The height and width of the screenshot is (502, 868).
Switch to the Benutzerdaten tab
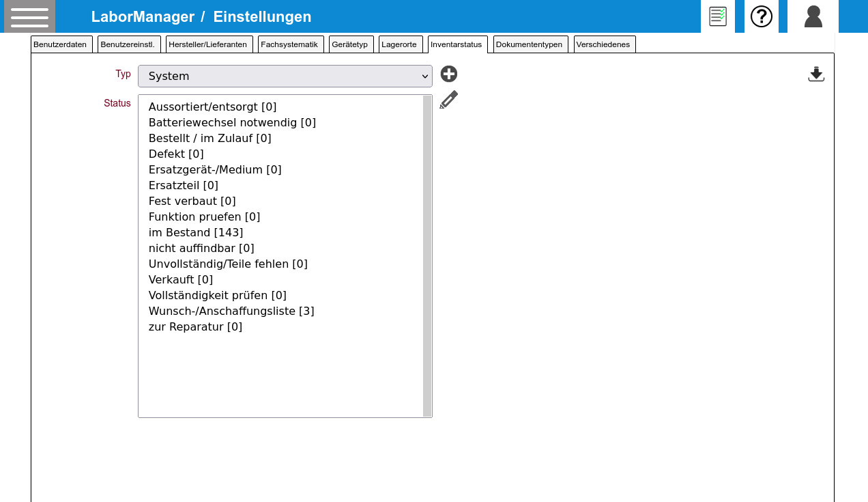tap(61, 44)
